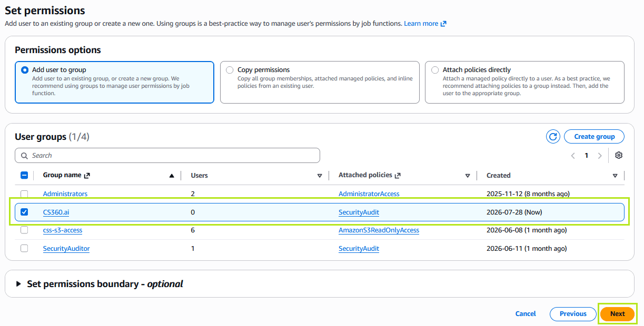Click created date 2026-07-28 (Now)

(x=514, y=212)
